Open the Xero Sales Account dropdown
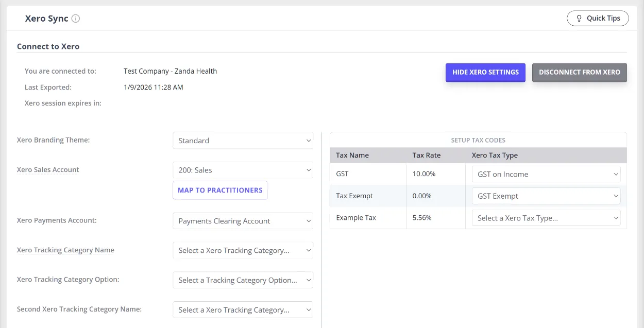644x328 pixels. click(x=243, y=170)
